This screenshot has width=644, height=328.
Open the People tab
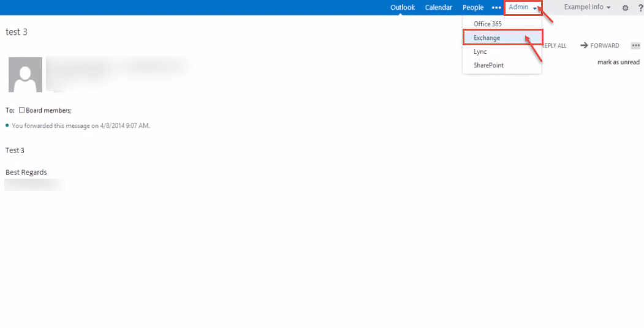472,7
